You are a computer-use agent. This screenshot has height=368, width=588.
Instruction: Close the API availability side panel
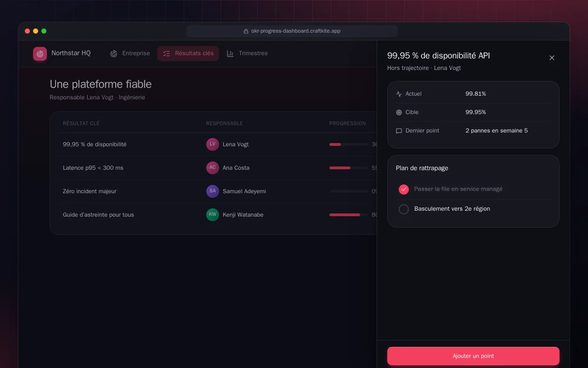pos(552,57)
